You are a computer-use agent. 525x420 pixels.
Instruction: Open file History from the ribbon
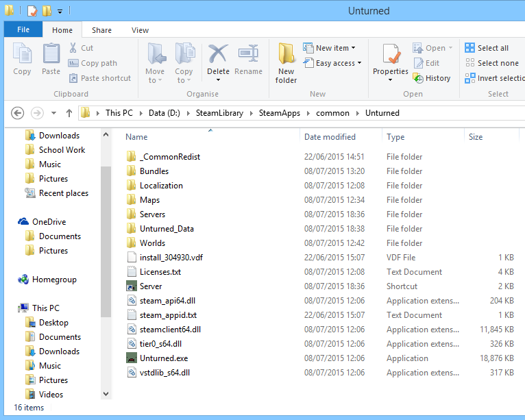coord(432,78)
